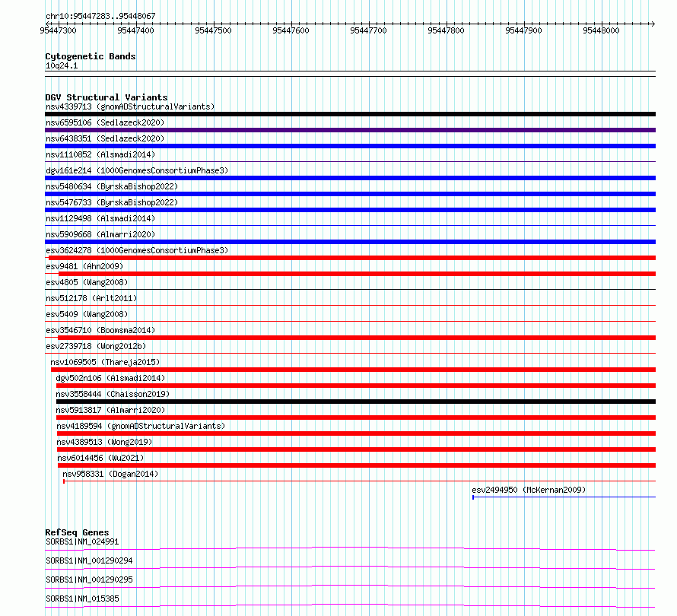Click ruler position 95447400
677x616 pixels.
(135, 30)
